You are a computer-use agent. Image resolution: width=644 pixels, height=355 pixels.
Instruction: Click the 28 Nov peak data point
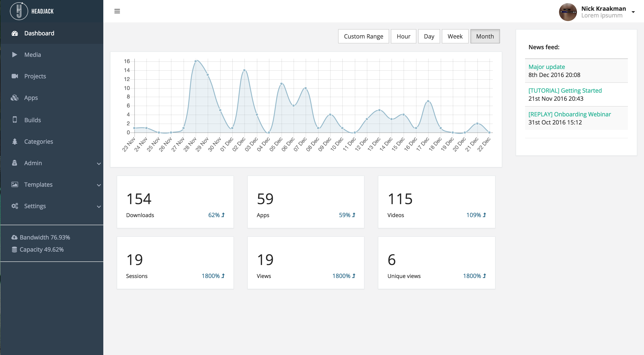196,61
